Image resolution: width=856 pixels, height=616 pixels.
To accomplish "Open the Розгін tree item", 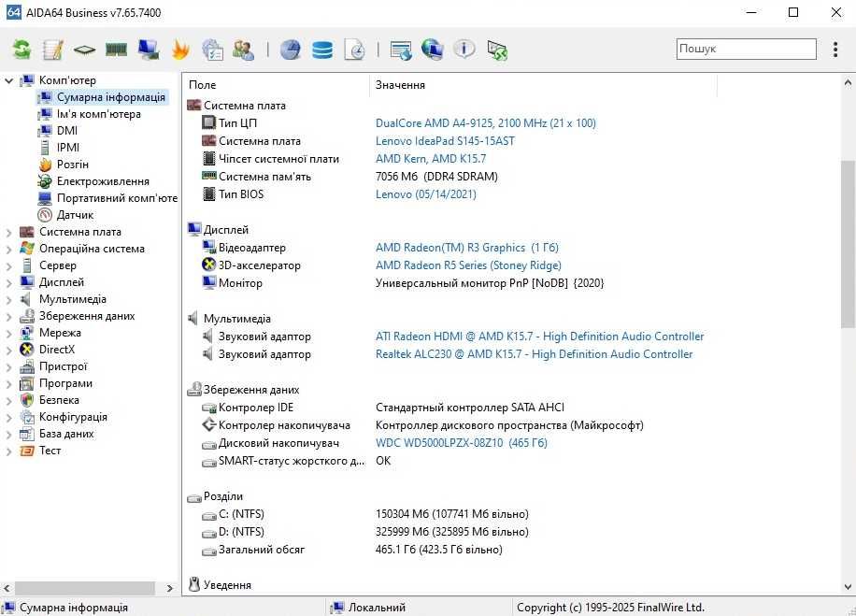I will pos(73,165).
